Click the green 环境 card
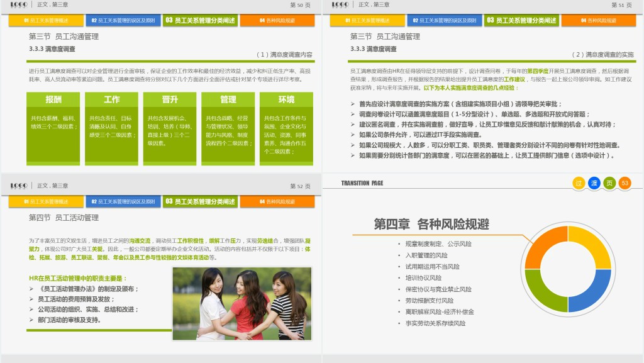The width and height of the screenshot is (644, 363). (286, 128)
